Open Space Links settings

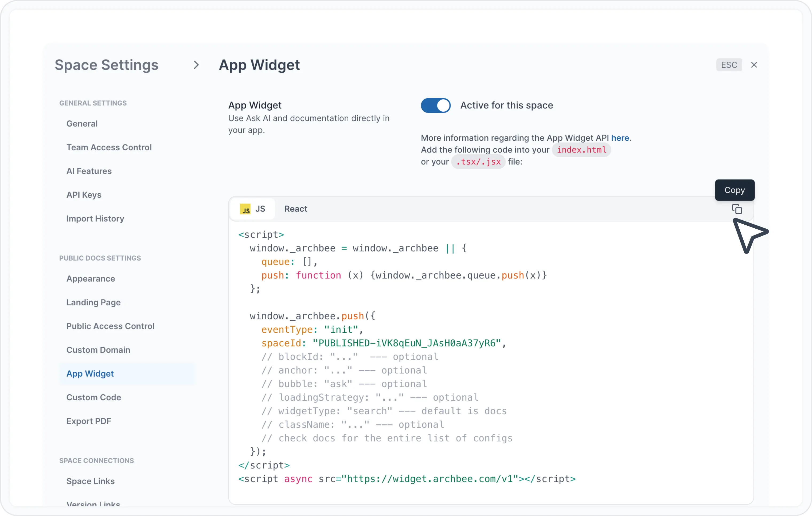point(90,481)
